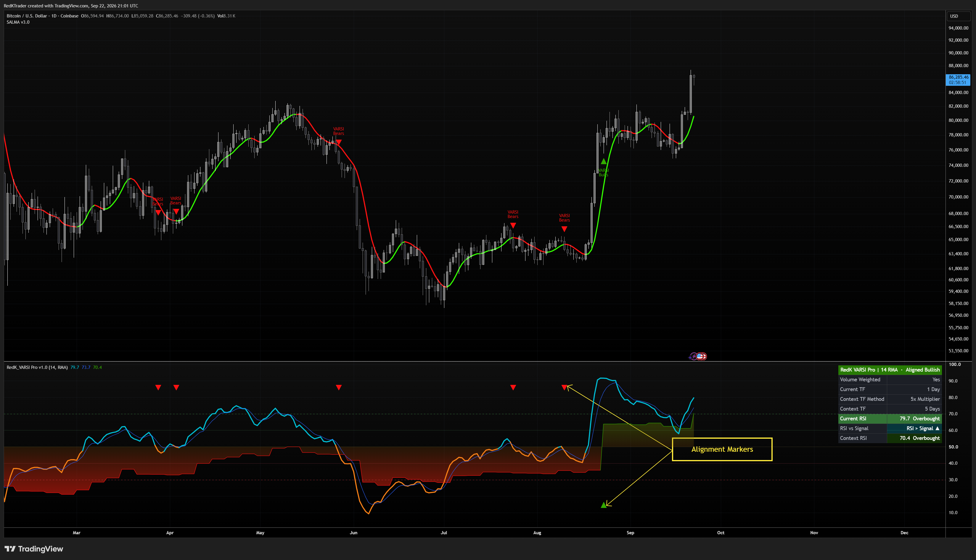976x560 pixels.
Task: Click the late-May VARSI Bears triangle on price chart
Action: [339, 142]
